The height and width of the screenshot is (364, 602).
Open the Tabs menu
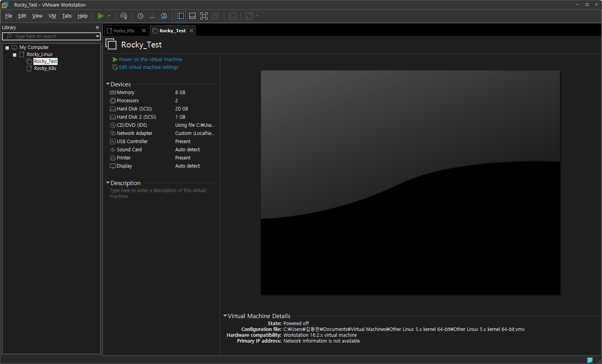(x=67, y=16)
